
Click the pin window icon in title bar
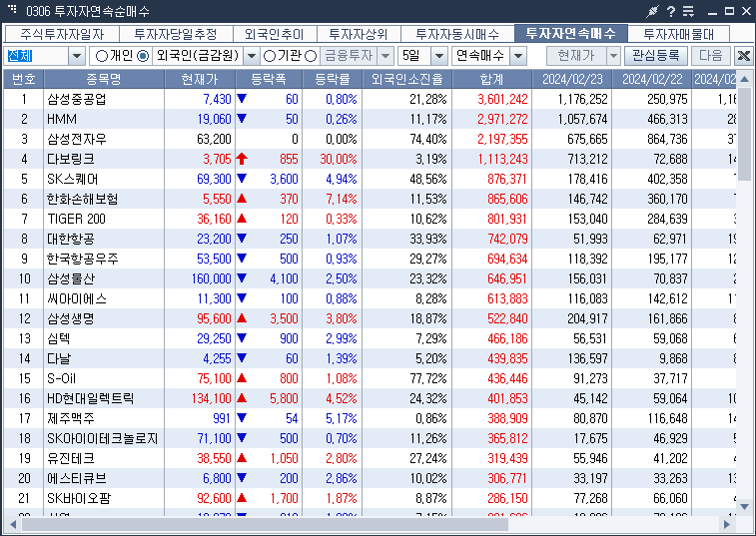click(x=652, y=11)
